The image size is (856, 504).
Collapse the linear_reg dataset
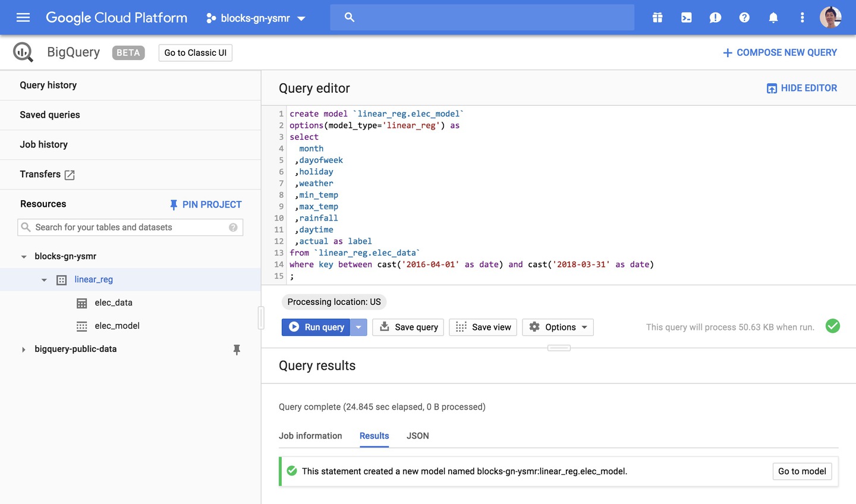coord(44,280)
